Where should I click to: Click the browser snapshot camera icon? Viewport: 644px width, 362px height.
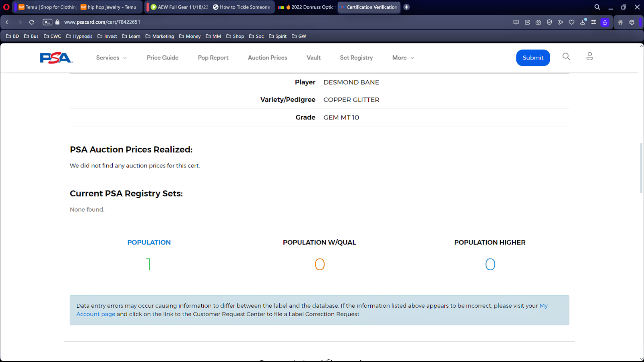(x=538, y=22)
